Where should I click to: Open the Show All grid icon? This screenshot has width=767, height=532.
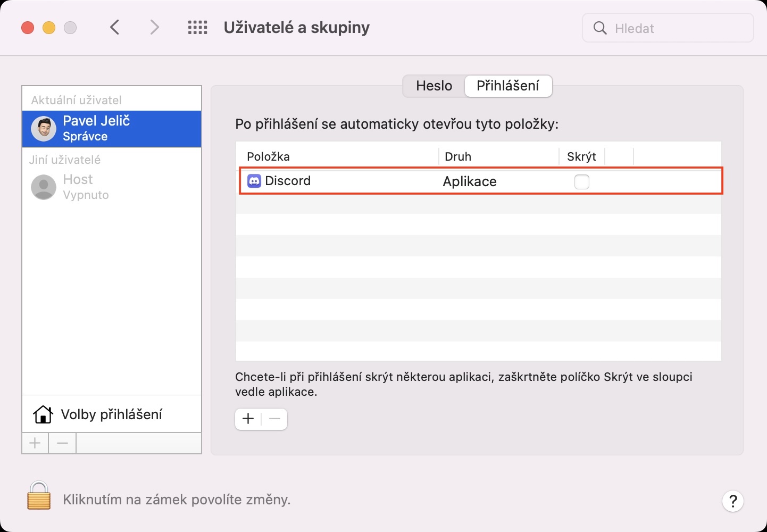tap(197, 28)
